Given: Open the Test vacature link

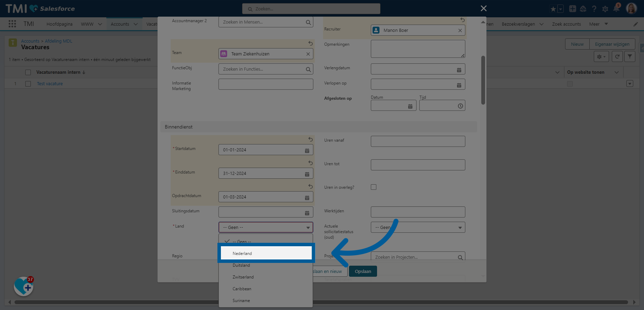Looking at the screenshot, I should pos(50,84).
